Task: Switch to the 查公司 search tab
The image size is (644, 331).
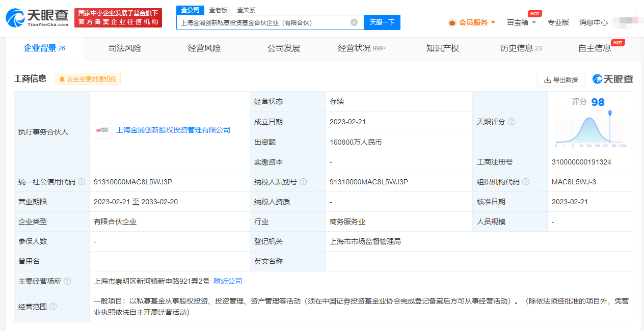Action: 191,10
